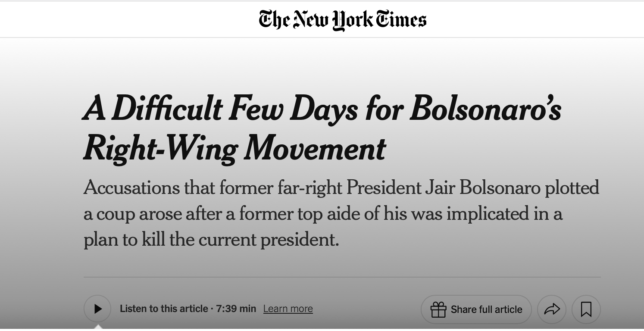Click the divider line above audio controls

[342, 277]
